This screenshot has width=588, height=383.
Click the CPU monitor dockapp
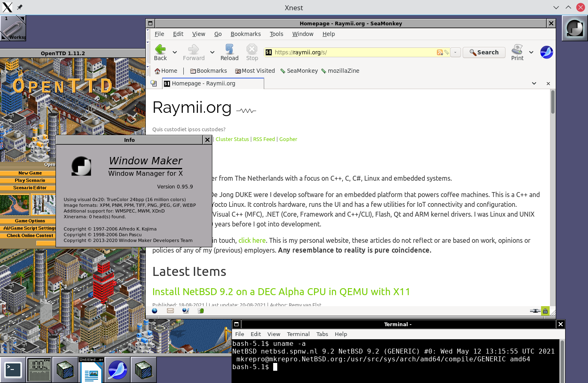39,370
